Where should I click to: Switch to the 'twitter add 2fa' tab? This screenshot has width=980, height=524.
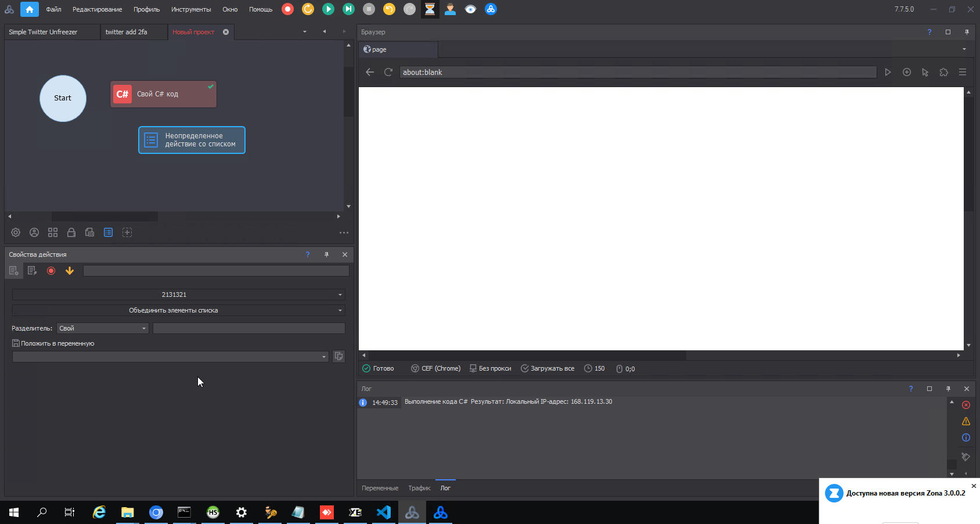click(x=127, y=32)
